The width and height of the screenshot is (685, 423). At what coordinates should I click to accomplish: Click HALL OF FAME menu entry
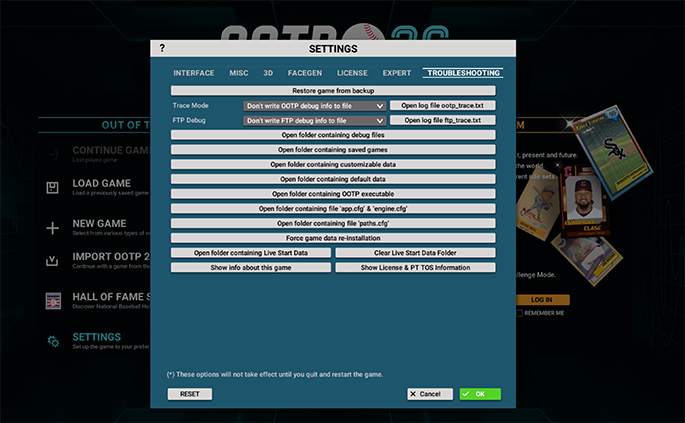[111, 297]
